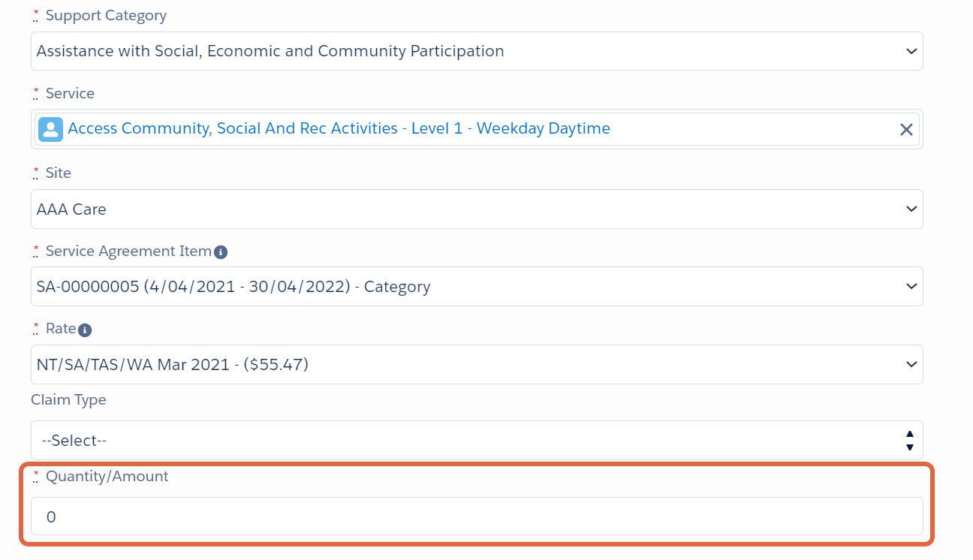Open the Rate dropdown with $55.47
This screenshot has height=560, width=973.
(x=477, y=364)
